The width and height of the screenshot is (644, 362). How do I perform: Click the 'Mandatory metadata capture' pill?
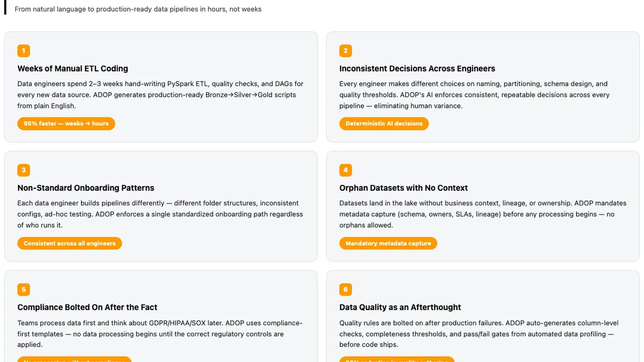[x=388, y=243]
